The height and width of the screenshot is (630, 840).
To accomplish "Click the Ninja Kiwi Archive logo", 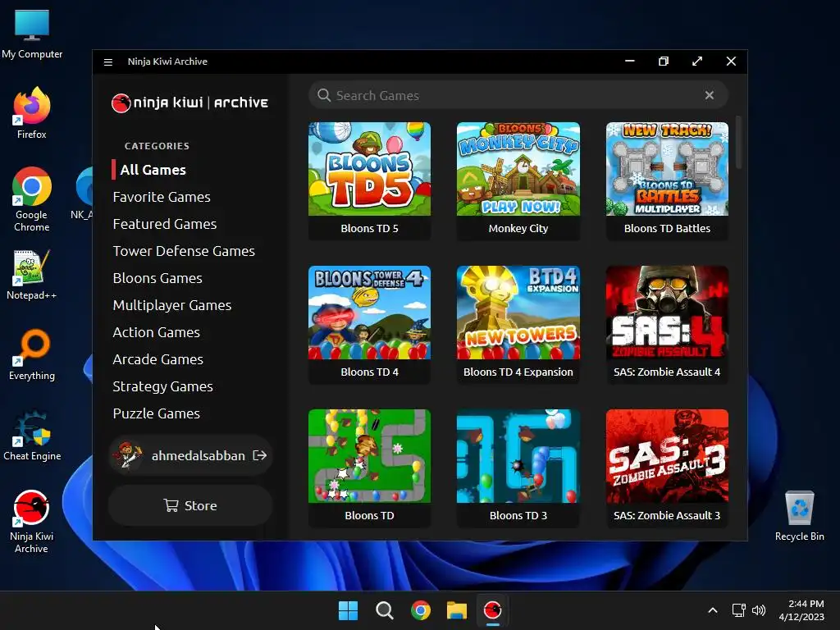I will click(x=189, y=103).
